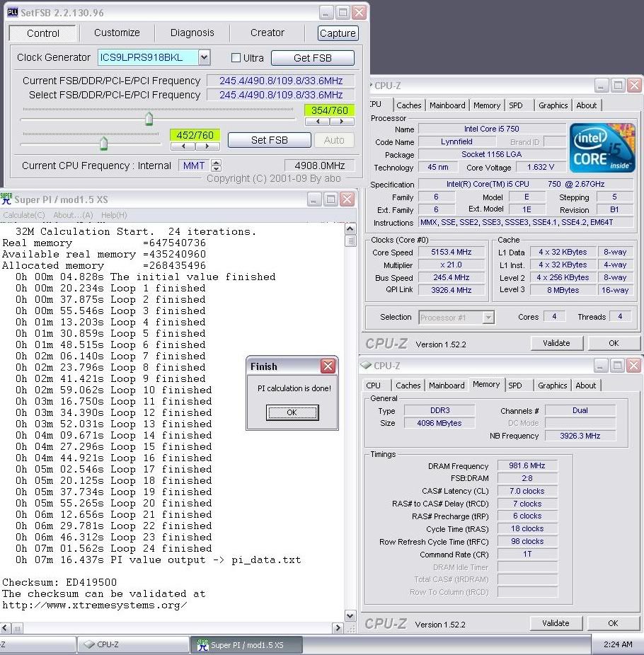
Task: Click the MMT frequency mode field
Action: (x=194, y=166)
